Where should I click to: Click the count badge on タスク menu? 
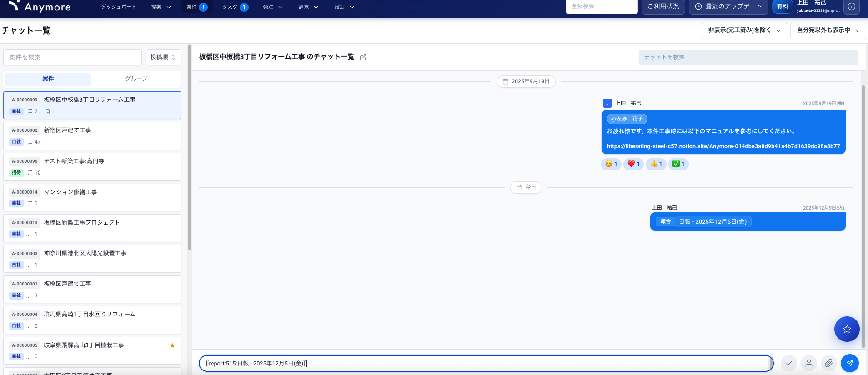244,7
